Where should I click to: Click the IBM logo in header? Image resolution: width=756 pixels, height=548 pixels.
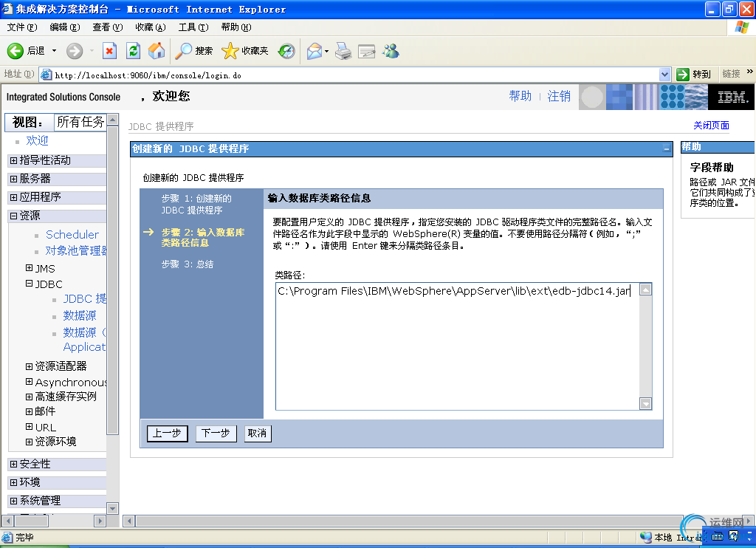(732, 97)
